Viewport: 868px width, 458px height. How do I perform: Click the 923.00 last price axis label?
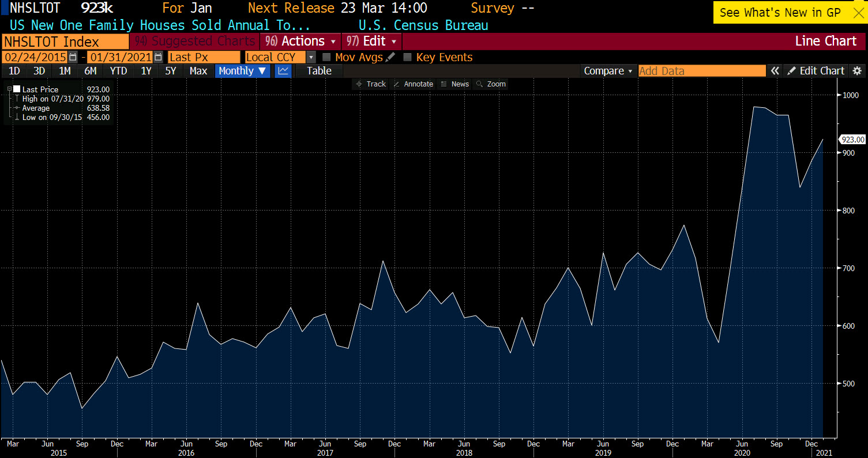(x=852, y=140)
